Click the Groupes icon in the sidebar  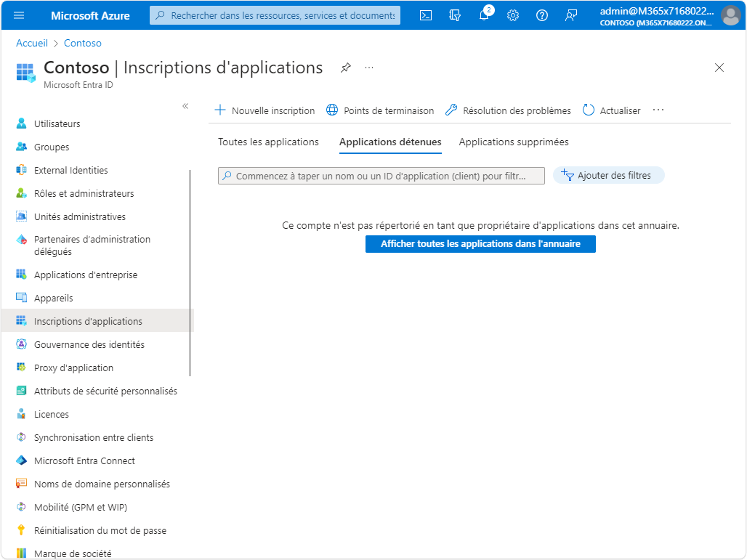22,147
